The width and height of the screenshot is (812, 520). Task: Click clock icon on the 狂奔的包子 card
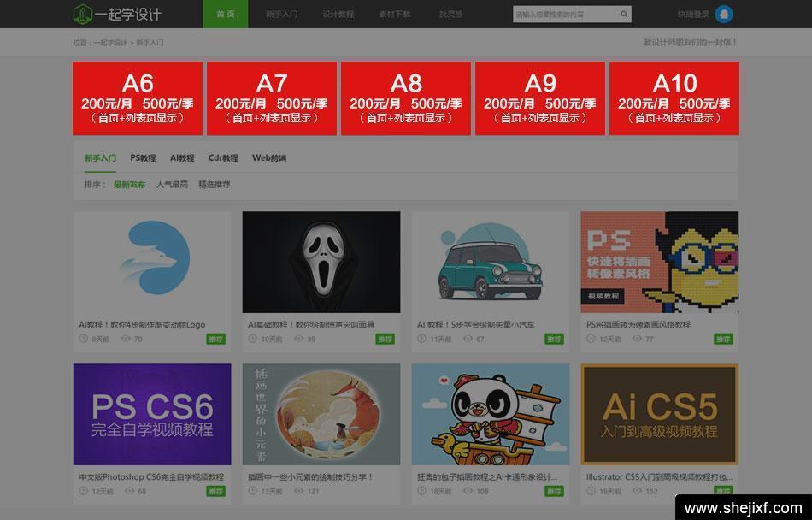(x=422, y=490)
